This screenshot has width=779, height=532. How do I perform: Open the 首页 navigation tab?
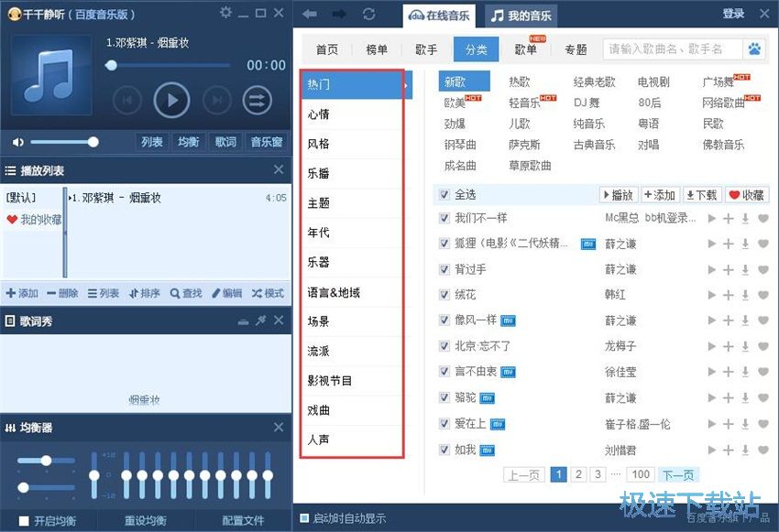[x=327, y=49]
